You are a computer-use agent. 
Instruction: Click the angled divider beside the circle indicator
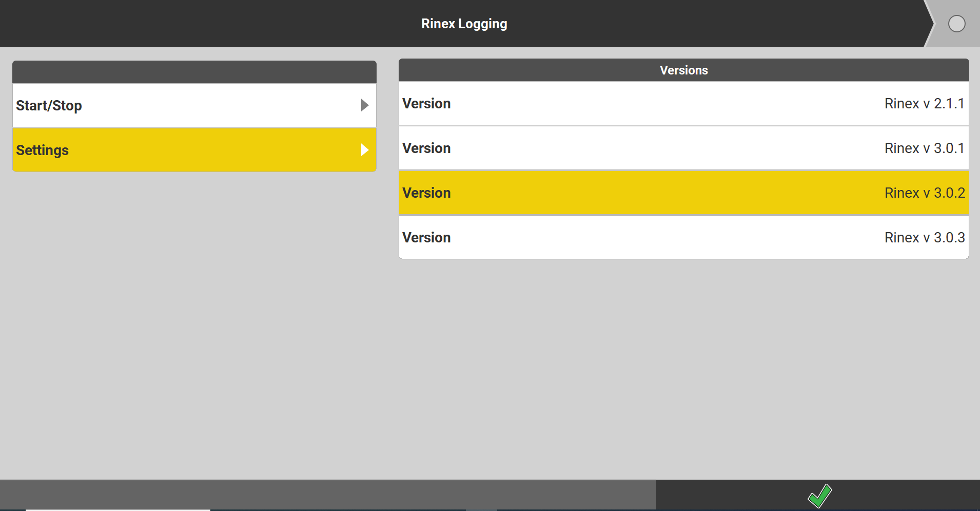pyautogui.click(x=930, y=24)
